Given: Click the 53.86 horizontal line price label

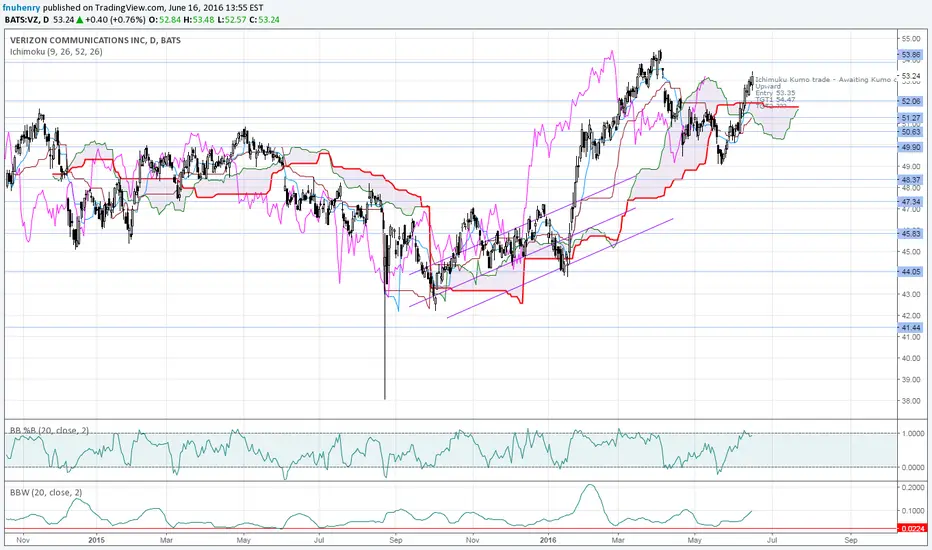Looking at the screenshot, I should (x=911, y=55).
